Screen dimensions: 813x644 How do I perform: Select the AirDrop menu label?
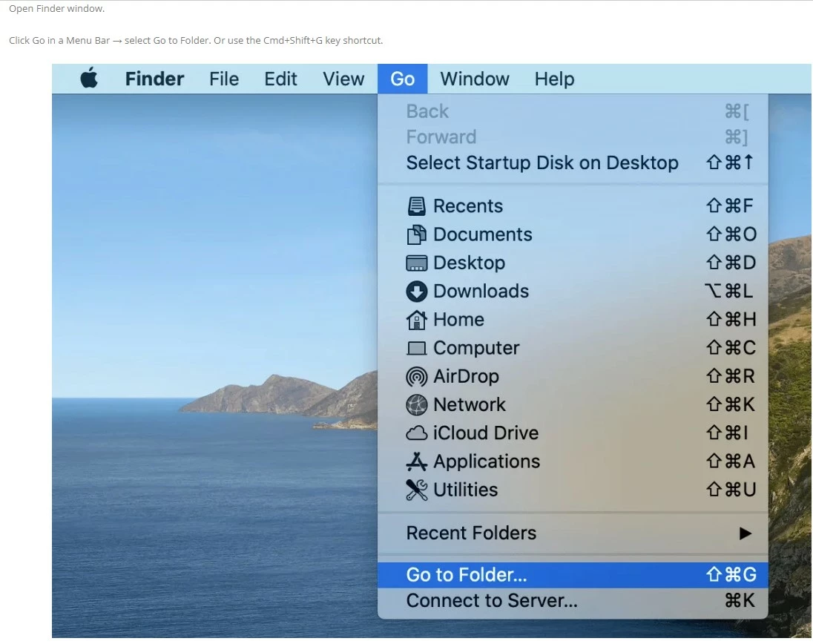(x=466, y=376)
